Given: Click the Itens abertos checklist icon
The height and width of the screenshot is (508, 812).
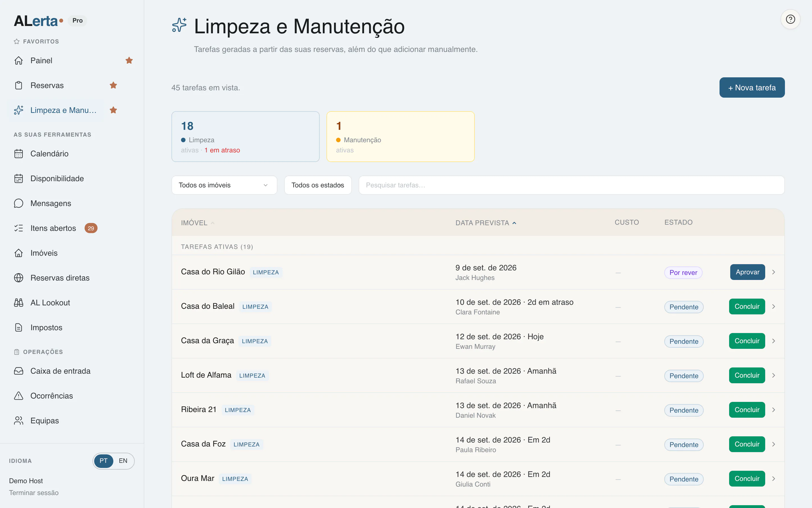Looking at the screenshot, I should [19, 228].
